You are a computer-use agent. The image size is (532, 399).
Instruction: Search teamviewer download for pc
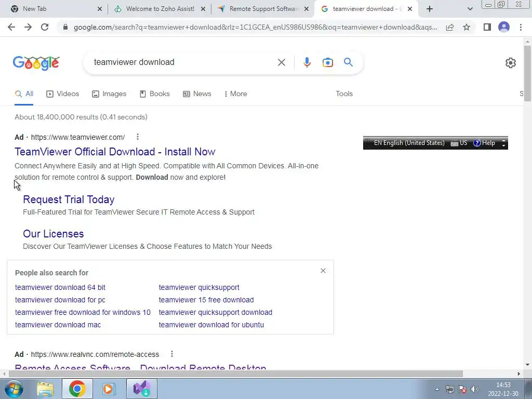click(60, 300)
